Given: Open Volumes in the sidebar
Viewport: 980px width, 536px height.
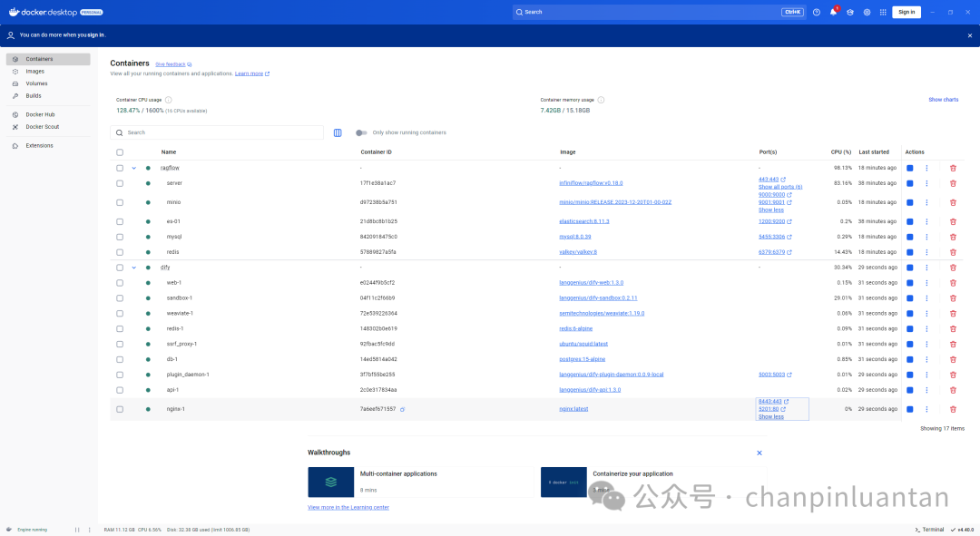Looking at the screenshot, I should 48,83.
